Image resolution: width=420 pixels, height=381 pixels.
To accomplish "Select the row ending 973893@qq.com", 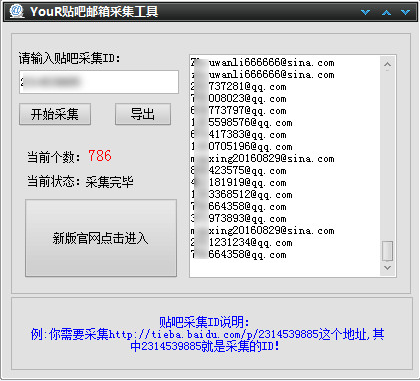I will (x=239, y=219).
